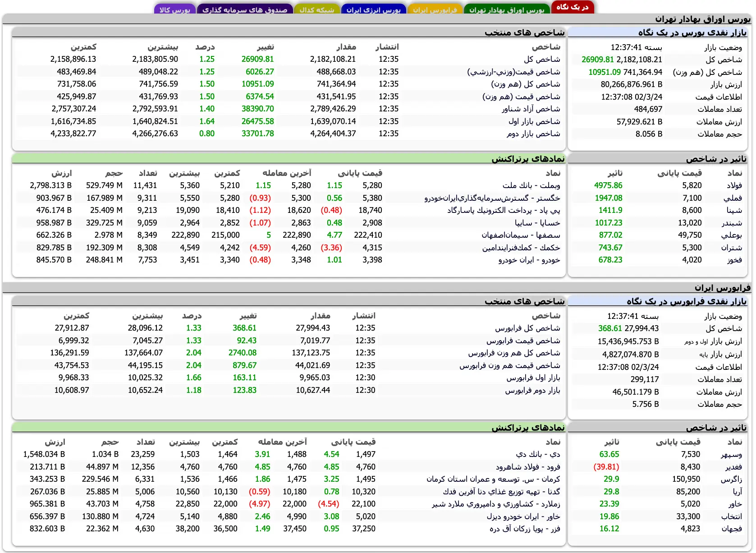
Task: Click Tehran trade volume 8.056 B
Action: click(x=649, y=134)
